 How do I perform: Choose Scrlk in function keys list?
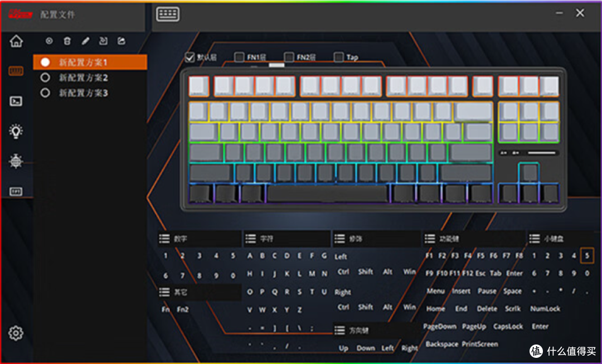pyautogui.click(x=513, y=309)
